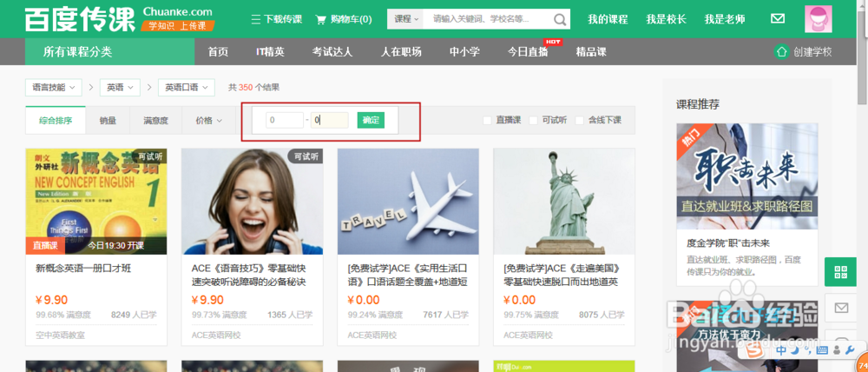This screenshot has width=868, height=372.
Task: Toggle the 中 Chinese input mode icon
Action: (x=780, y=350)
